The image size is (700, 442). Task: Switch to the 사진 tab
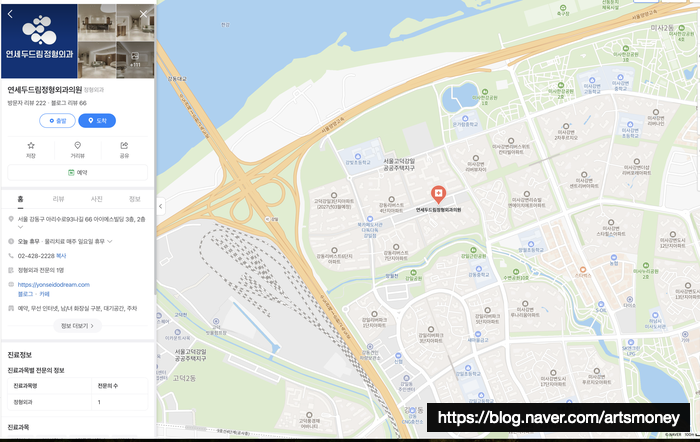(x=96, y=199)
